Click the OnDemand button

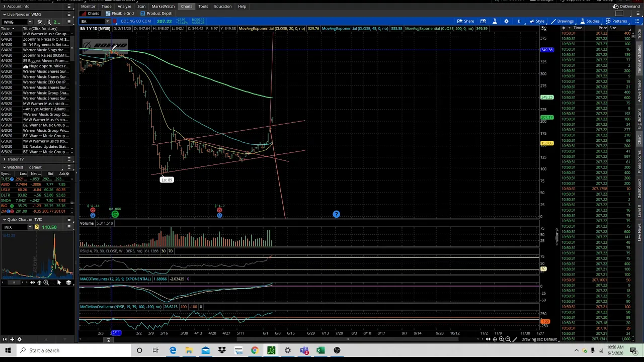(626, 7)
